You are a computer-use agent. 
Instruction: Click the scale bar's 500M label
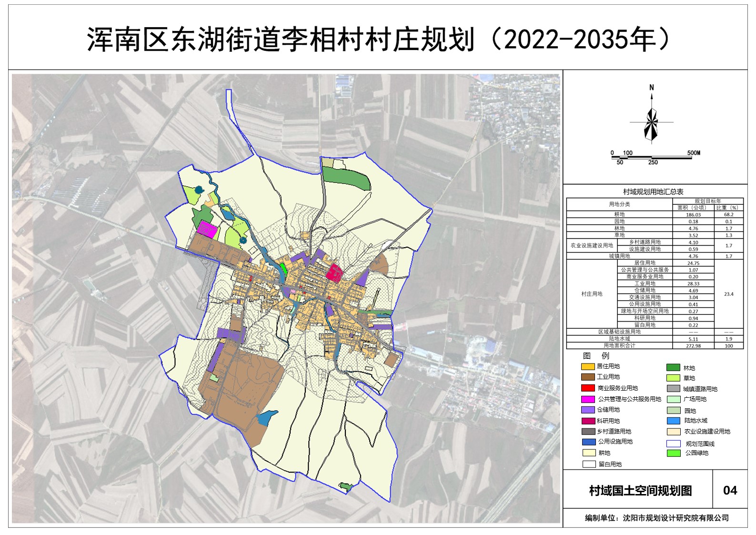click(694, 153)
